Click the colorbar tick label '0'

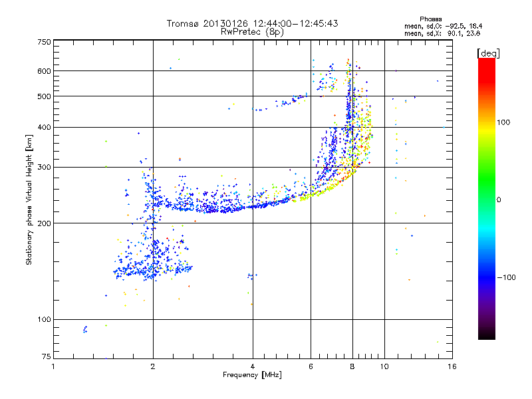click(x=499, y=200)
